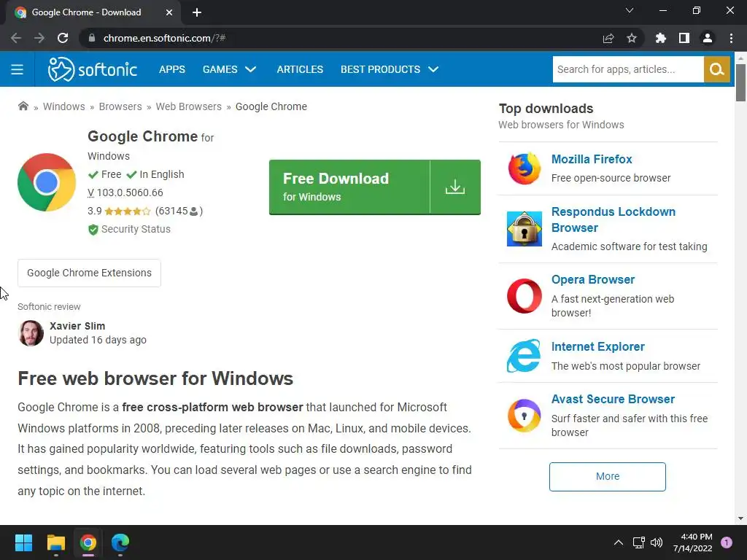The width and height of the screenshot is (747, 560).
Task: Click the Web Browsers breadcrumb link
Action: click(x=189, y=106)
